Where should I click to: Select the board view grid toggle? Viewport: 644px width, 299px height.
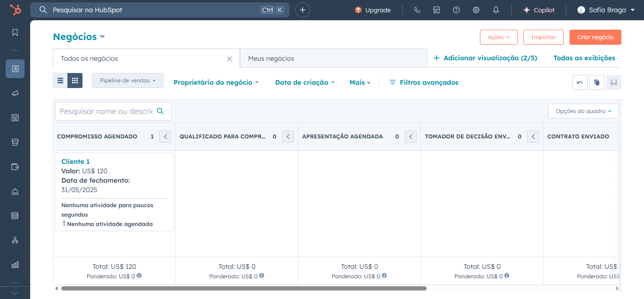click(x=74, y=81)
